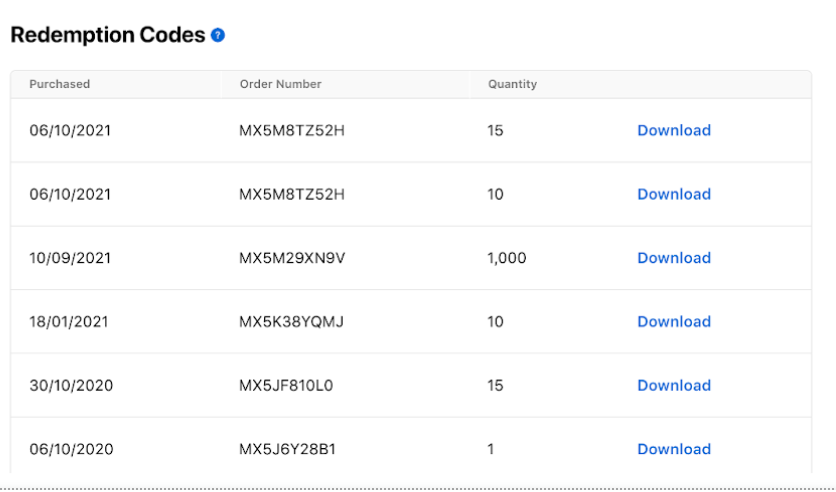Image resolution: width=836 pixels, height=492 pixels.
Task: Select order number MX5J6Y28B1 text
Action: 287,449
